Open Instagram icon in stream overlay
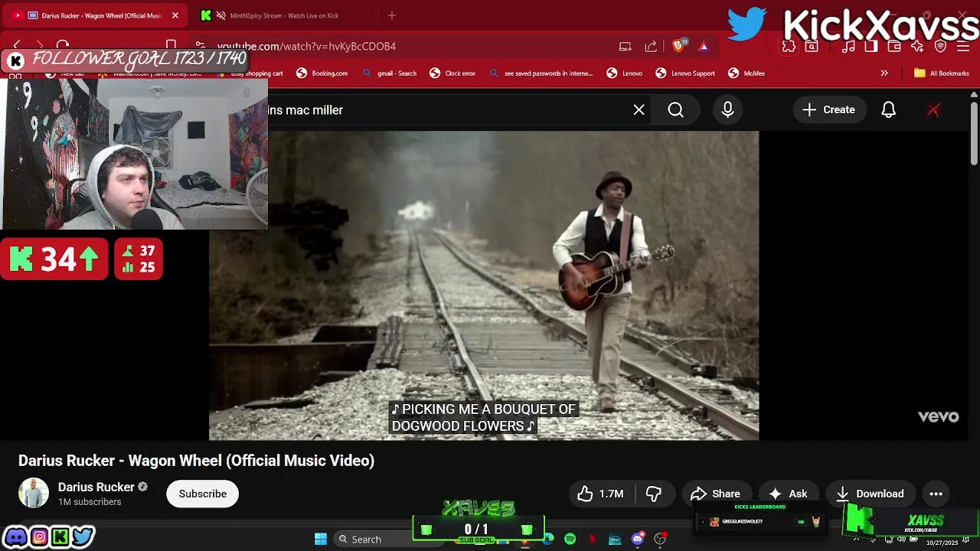The height and width of the screenshot is (551, 980). coord(38,537)
